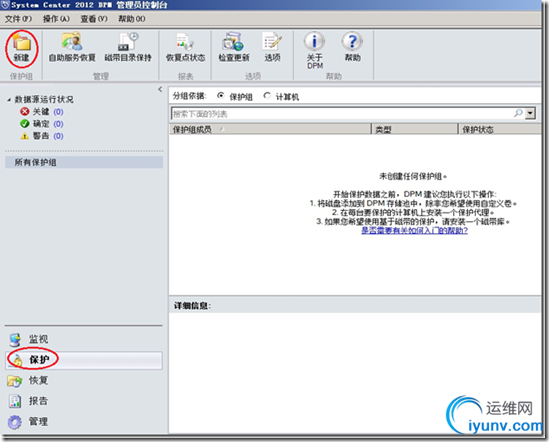549x442 pixels.
Task: Select 所有保护组 in left pane
Action: tap(84, 163)
